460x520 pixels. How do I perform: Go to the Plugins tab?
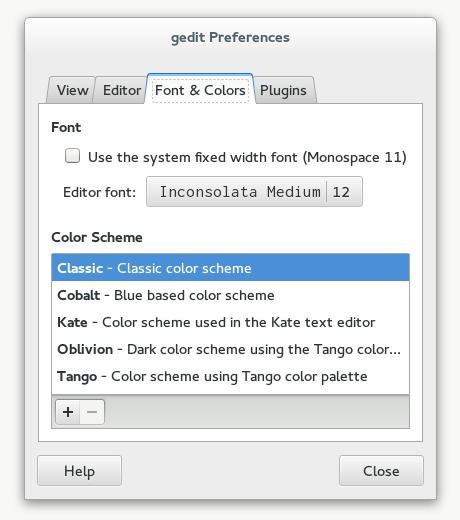coord(283,90)
